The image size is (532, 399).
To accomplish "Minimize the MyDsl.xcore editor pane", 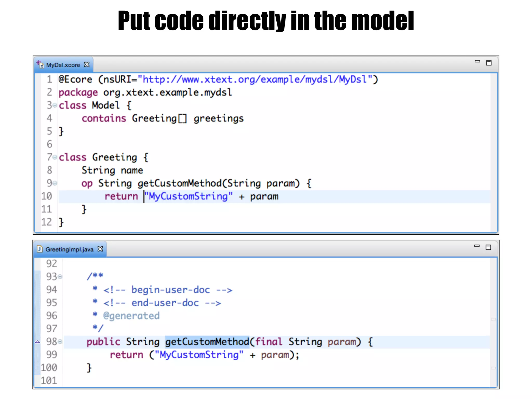I will 477,62.
